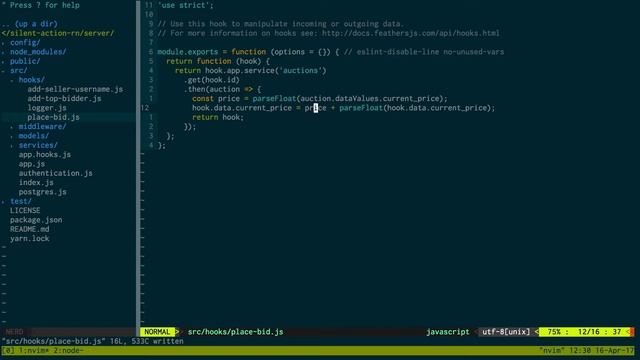Click 'const price' declaration

[216, 98]
